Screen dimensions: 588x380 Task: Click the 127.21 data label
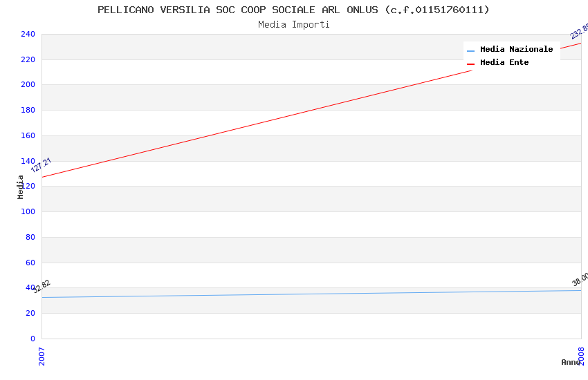coord(41,165)
